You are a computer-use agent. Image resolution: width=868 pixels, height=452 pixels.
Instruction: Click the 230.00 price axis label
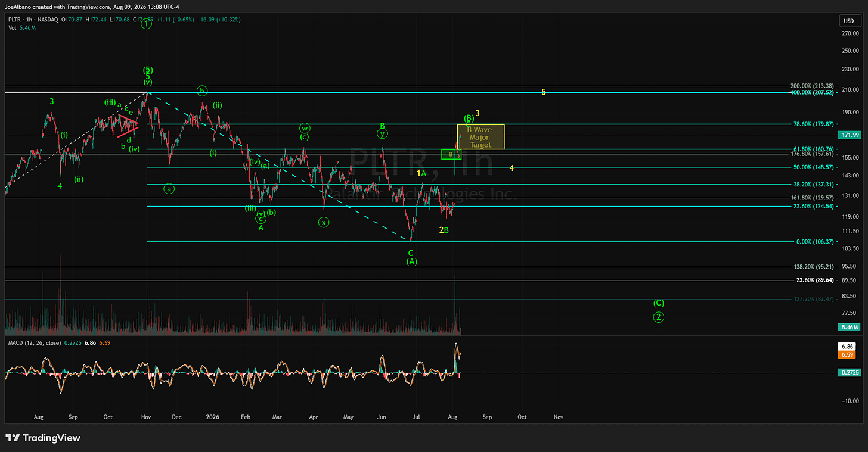pyautogui.click(x=850, y=69)
